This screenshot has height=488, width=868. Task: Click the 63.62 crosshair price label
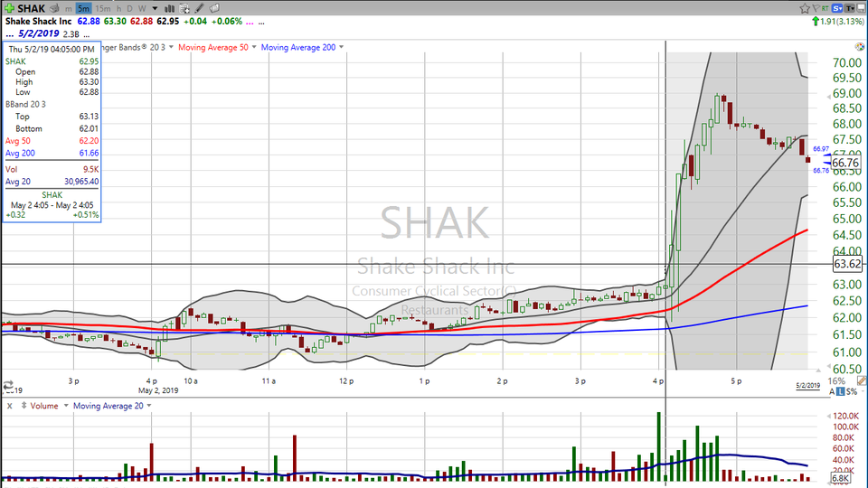coord(847,264)
